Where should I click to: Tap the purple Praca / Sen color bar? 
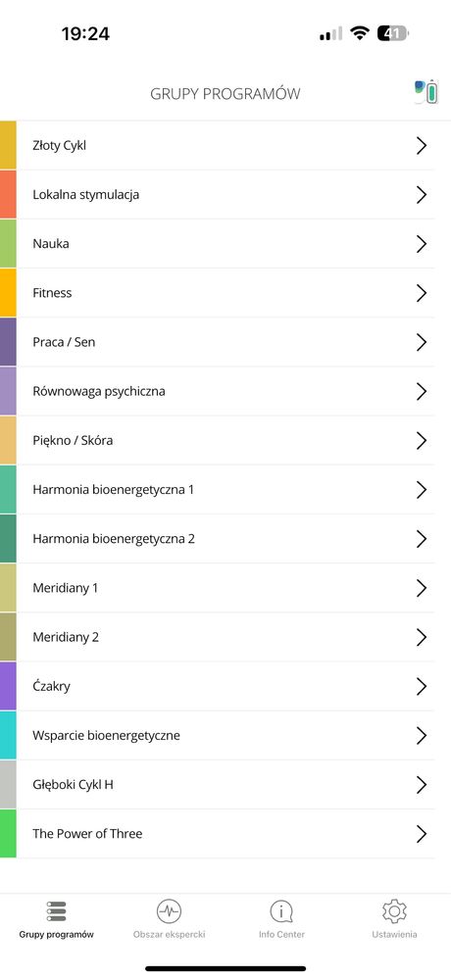coord(8,342)
